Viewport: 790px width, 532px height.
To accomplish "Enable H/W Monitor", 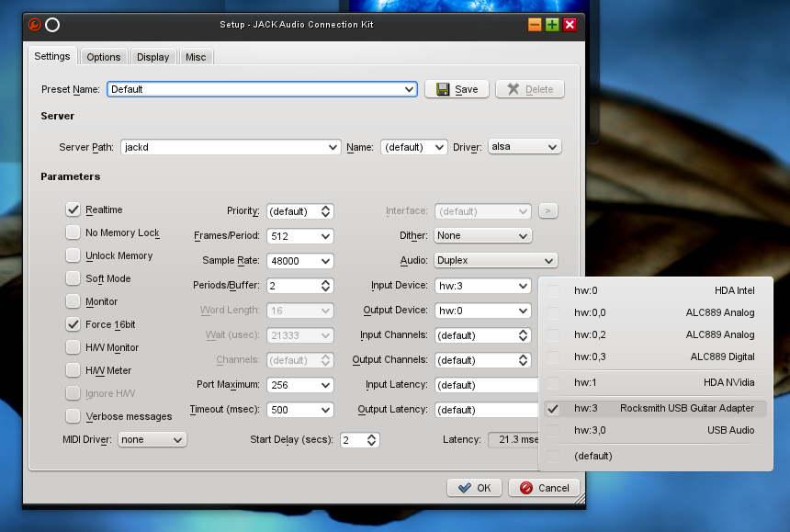I will pos(73,347).
